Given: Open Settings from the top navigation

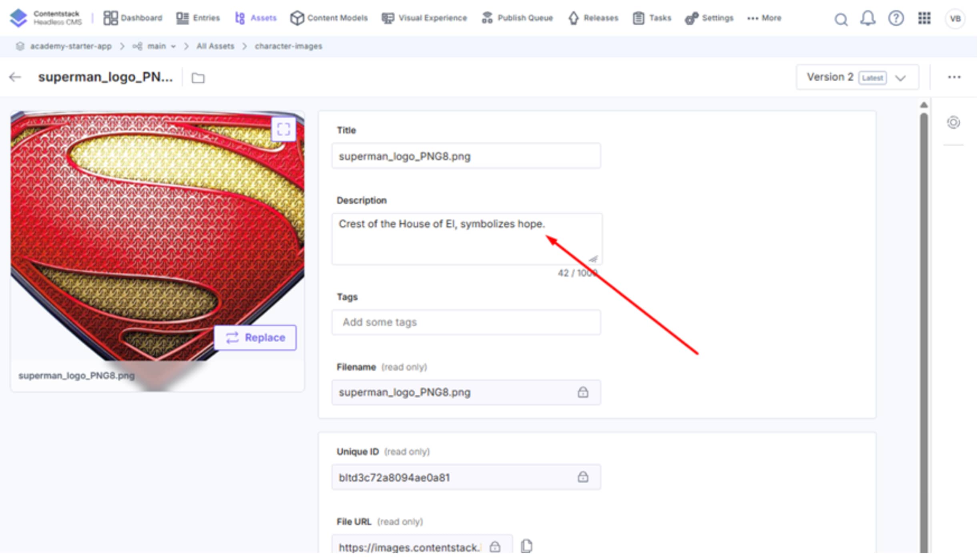Looking at the screenshot, I should (709, 18).
